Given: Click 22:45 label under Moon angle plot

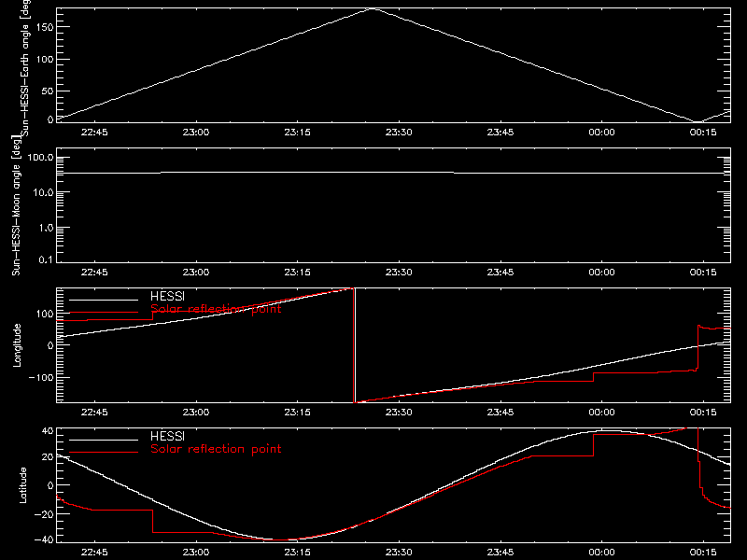Looking at the screenshot, I should pyautogui.click(x=94, y=272).
